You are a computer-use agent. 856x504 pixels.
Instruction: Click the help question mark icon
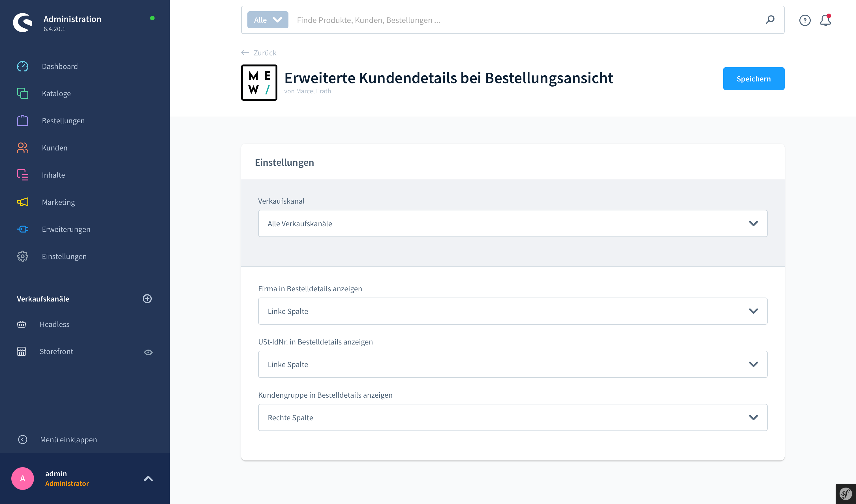click(804, 20)
